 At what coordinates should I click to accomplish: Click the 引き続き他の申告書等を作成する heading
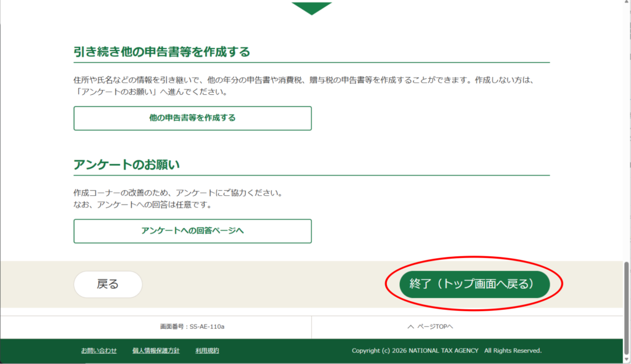coord(161,52)
